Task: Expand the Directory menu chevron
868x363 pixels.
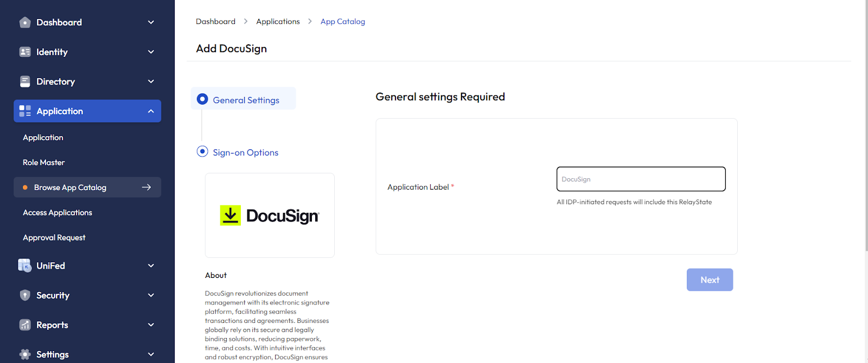Action: [x=151, y=81]
